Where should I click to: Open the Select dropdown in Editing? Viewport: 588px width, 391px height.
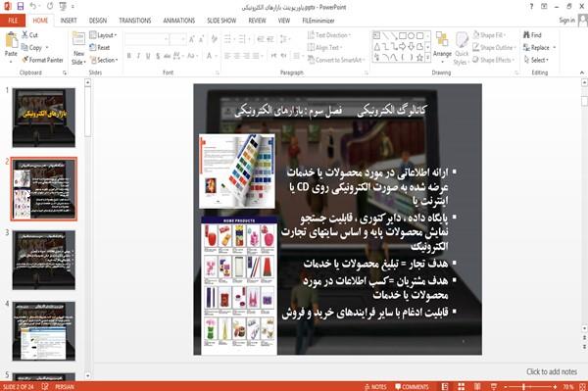pos(536,60)
